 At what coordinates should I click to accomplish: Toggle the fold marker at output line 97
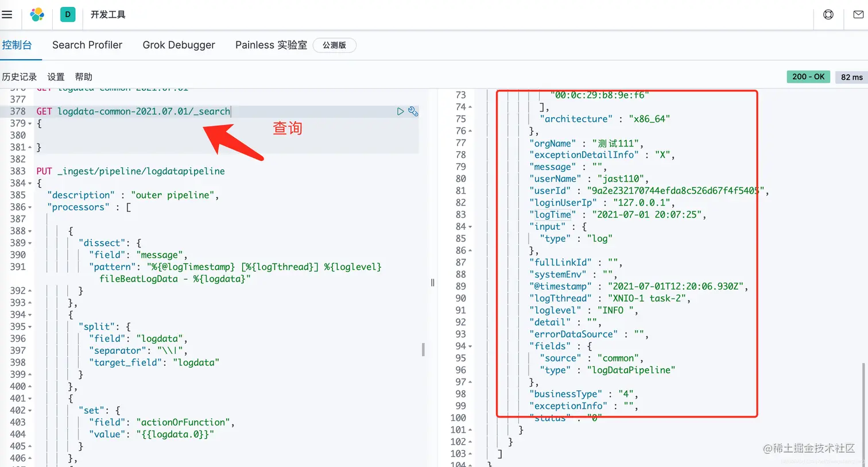470,382
